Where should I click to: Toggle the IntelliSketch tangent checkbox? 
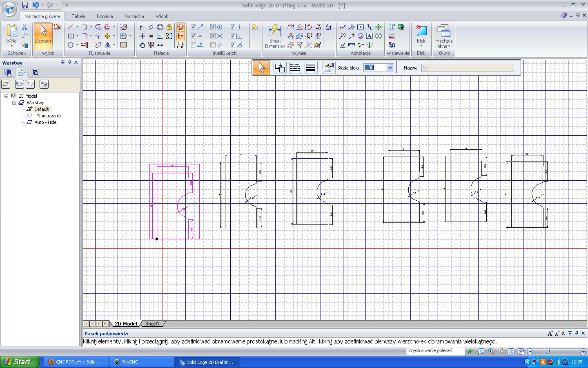pos(232,45)
